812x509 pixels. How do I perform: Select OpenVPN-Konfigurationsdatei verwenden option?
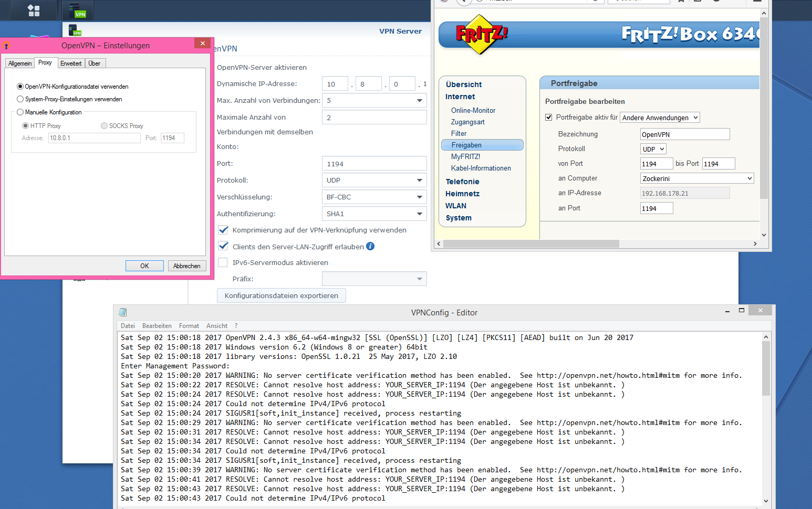click(x=20, y=87)
